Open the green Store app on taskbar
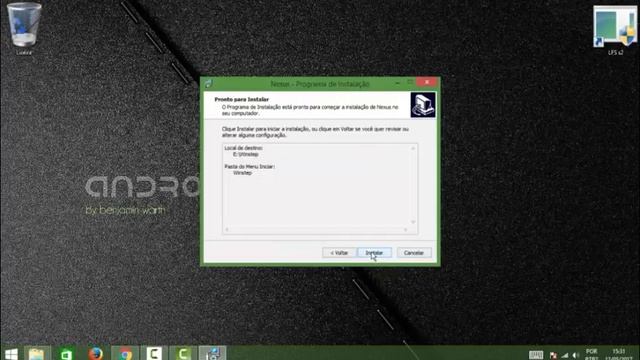Viewport: 640px width, 360px height. coord(66,354)
